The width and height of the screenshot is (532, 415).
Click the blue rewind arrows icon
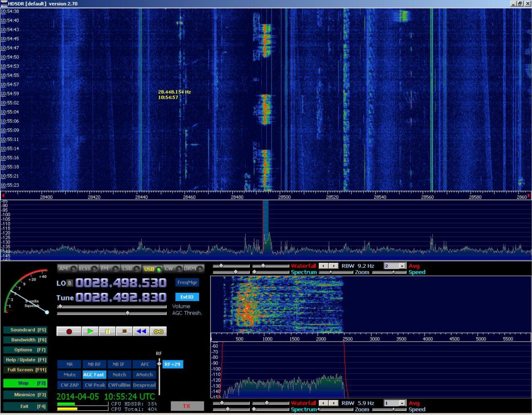tap(141, 331)
